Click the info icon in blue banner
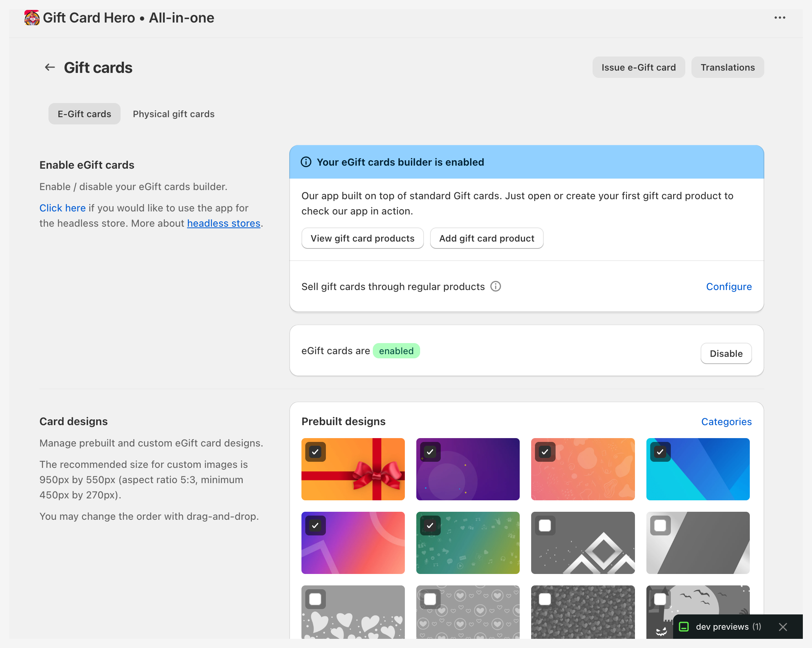 (x=306, y=162)
